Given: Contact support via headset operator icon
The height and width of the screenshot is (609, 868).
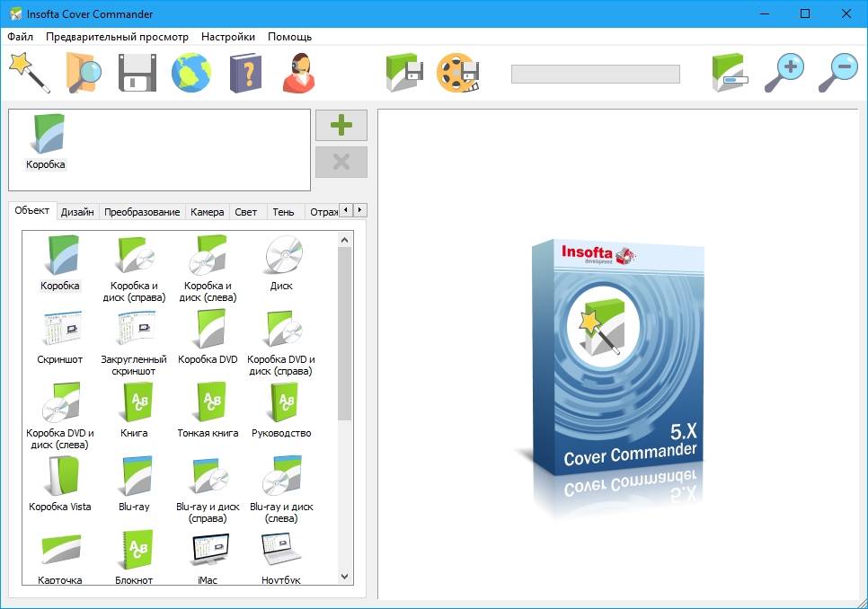Looking at the screenshot, I should coord(299,73).
